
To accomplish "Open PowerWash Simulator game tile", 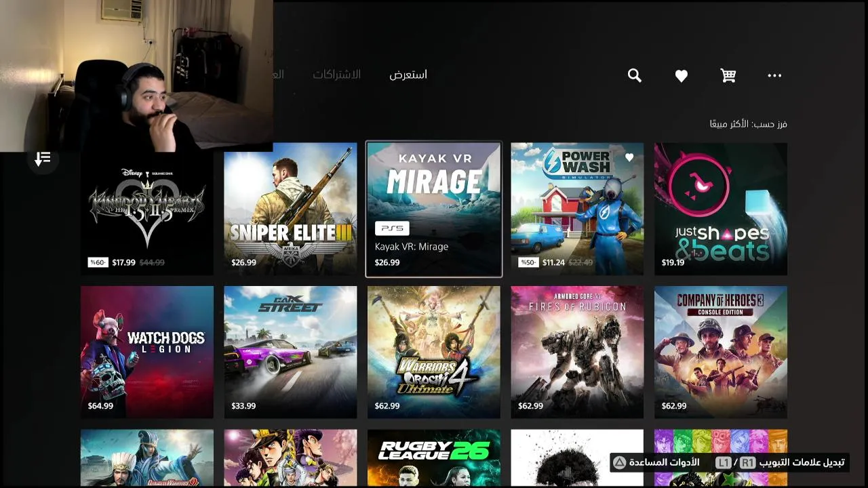I will pos(577,209).
